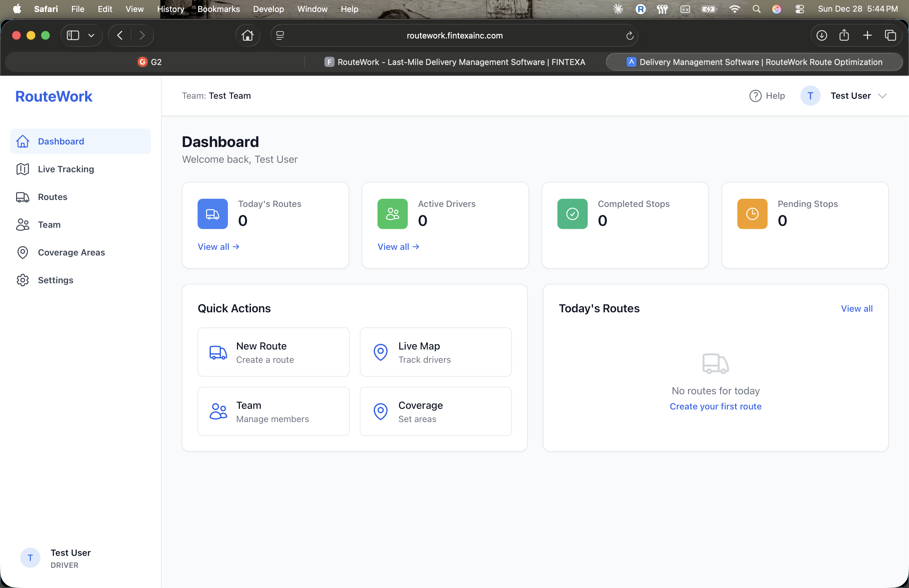The height and width of the screenshot is (588, 909).
Task: Open Safari sidebar options dropdown chevron
Action: (x=91, y=36)
